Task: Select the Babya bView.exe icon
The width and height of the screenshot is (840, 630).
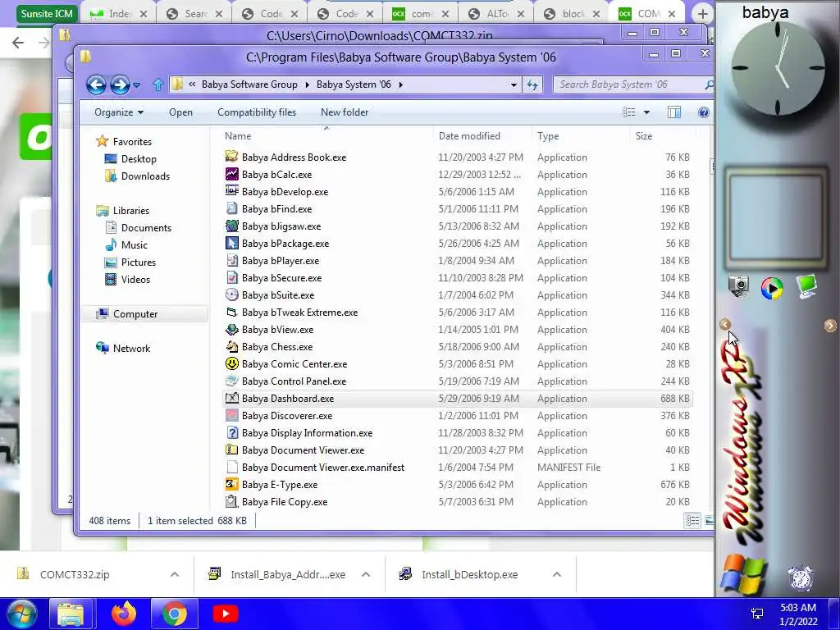Action: [x=231, y=329]
